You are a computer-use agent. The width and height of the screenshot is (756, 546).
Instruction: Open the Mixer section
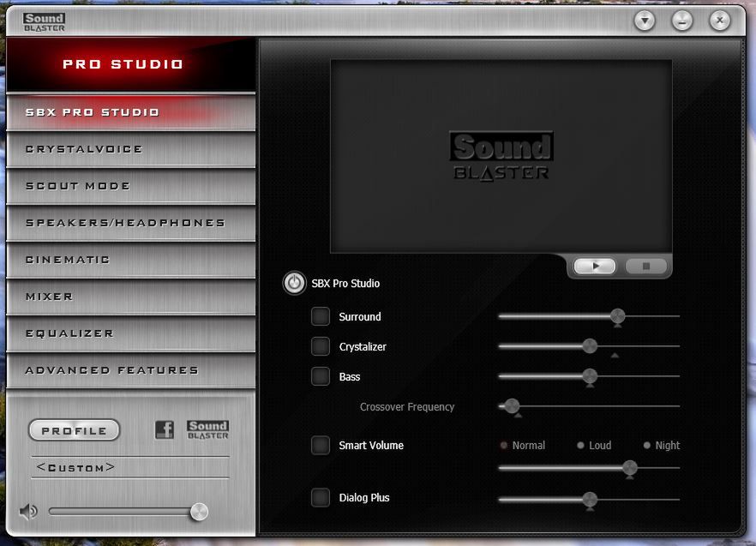coord(130,297)
